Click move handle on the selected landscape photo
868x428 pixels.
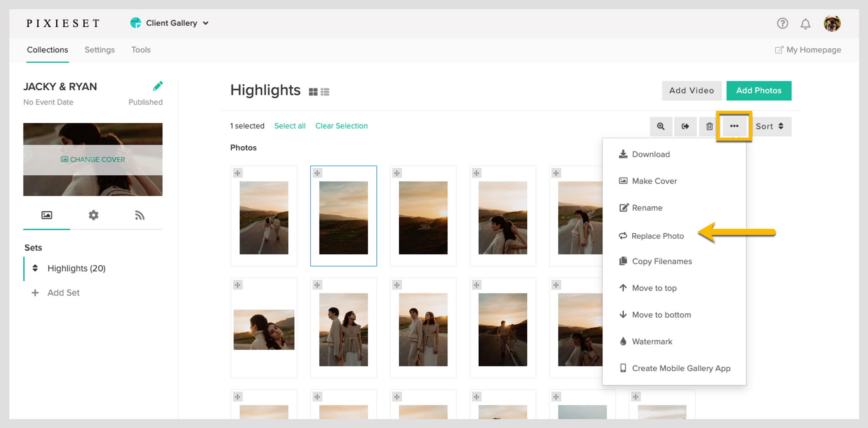pyautogui.click(x=317, y=173)
